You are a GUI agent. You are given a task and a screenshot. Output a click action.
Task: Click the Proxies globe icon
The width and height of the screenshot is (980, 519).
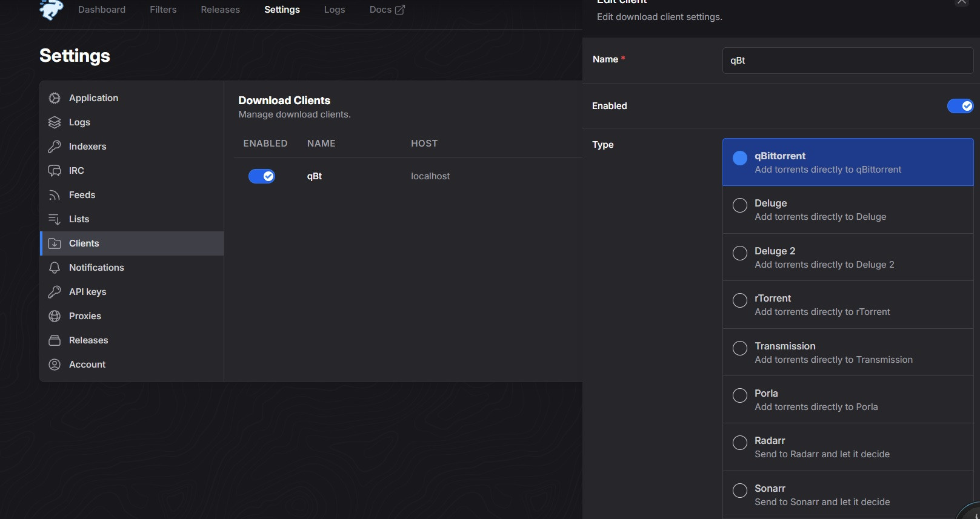55,316
